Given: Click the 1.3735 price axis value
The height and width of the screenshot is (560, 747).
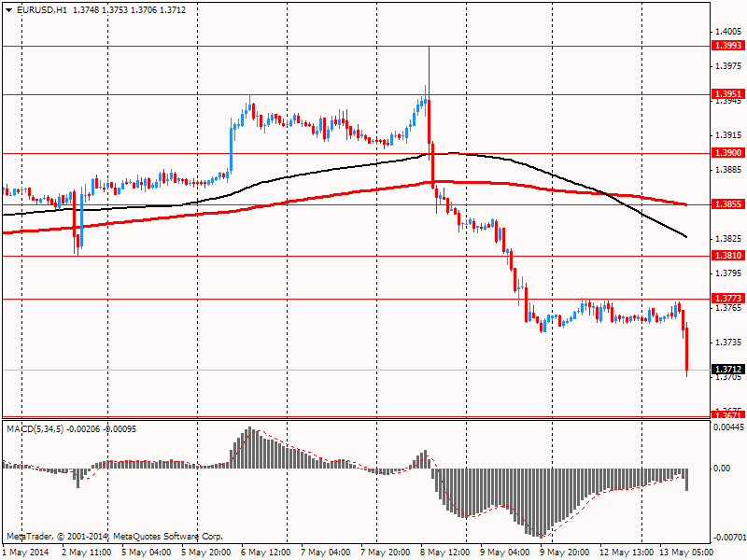Looking at the screenshot, I should (728, 343).
